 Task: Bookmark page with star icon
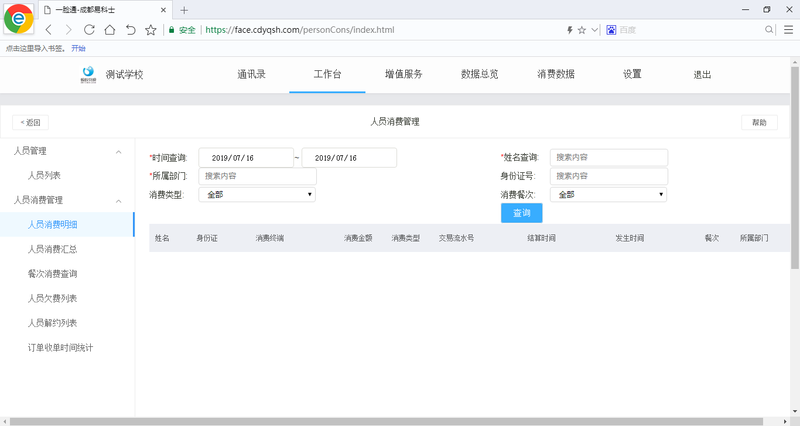click(x=151, y=30)
